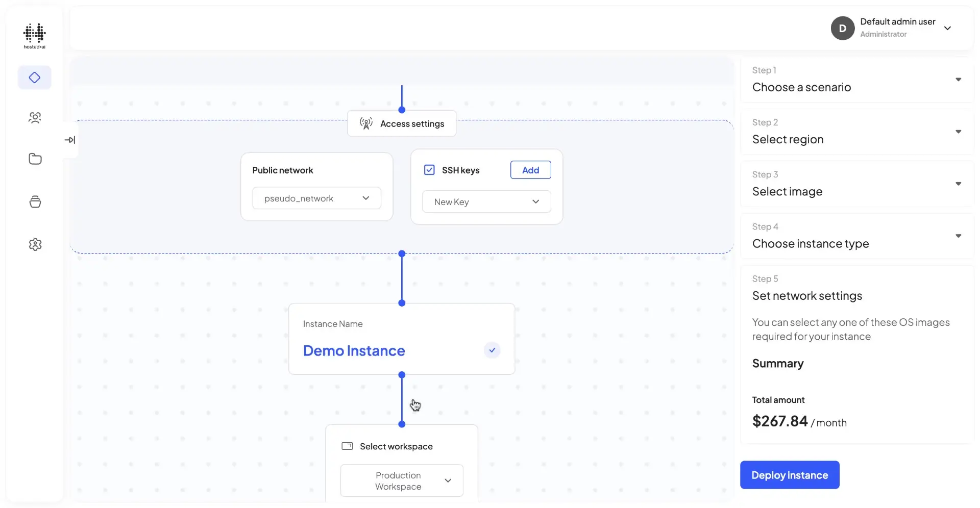Toggle the Default admin user account menu

pos(948,28)
